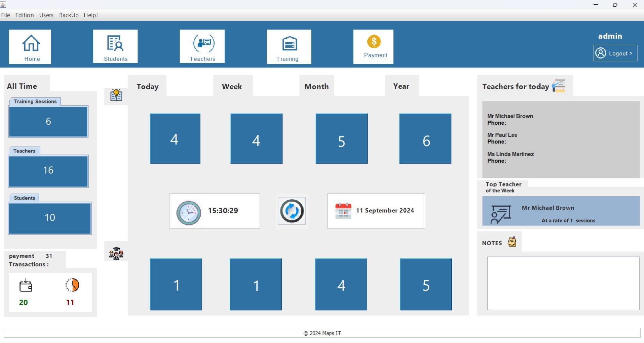
Task: Click the Training Sessions count panel
Action: (x=48, y=121)
